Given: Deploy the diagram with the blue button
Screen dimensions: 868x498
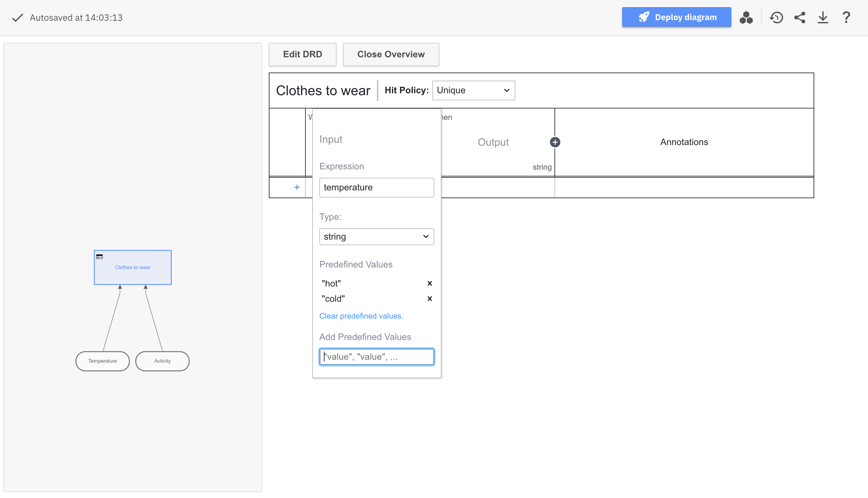Looking at the screenshot, I should click(676, 17).
